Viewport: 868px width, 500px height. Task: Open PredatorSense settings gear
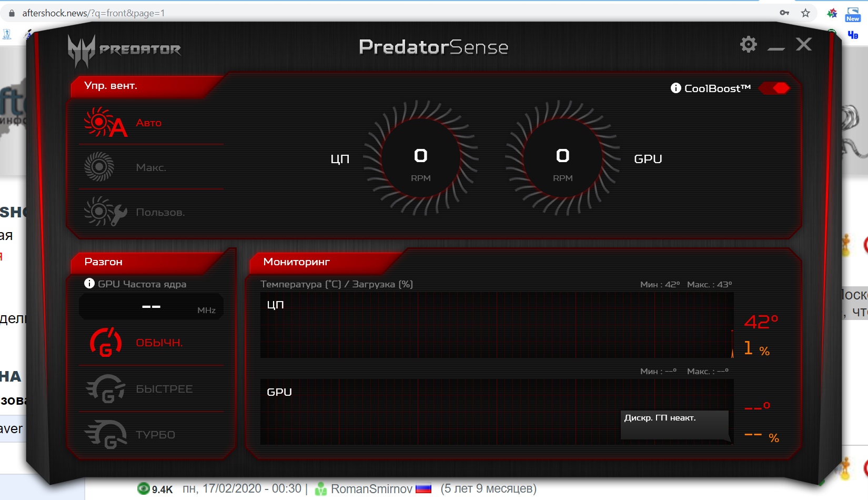click(748, 45)
